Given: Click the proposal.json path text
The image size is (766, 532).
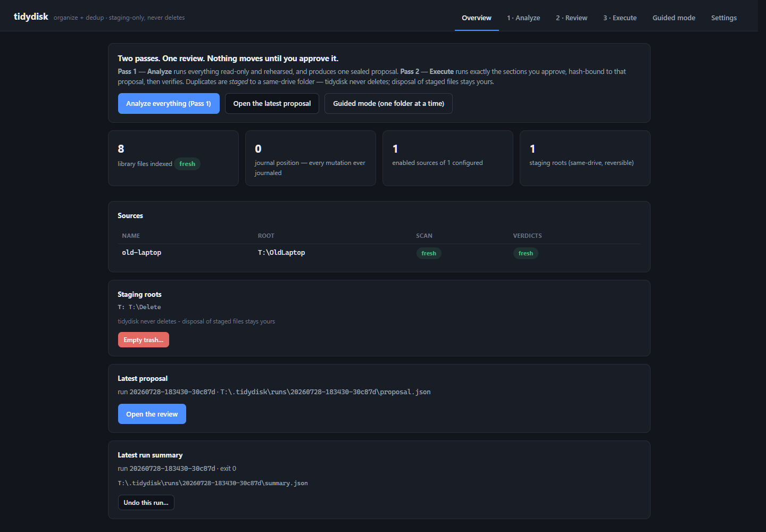Looking at the screenshot, I should tap(326, 392).
